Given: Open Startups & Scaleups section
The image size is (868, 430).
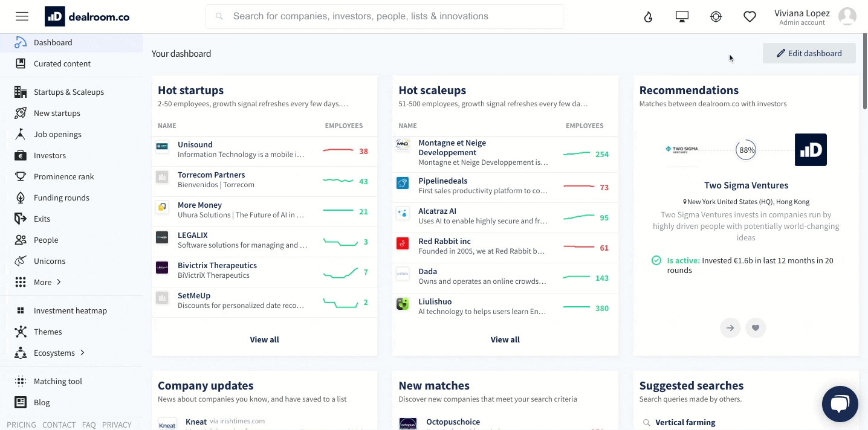Looking at the screenshot, I should coord(69,92).
